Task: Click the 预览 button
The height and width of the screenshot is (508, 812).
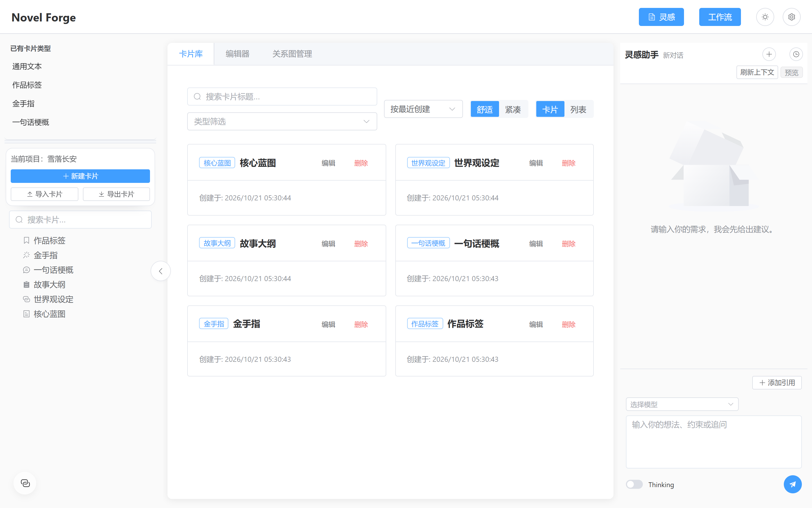Action: (x=791, y=72)
